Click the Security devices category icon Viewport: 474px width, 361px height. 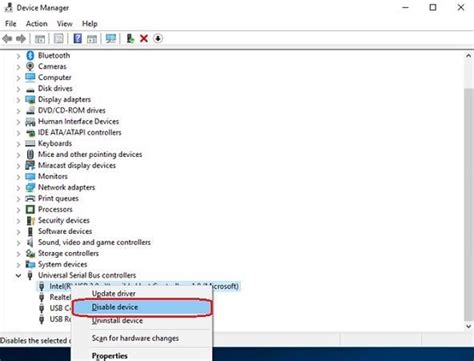tap(30, 220)
